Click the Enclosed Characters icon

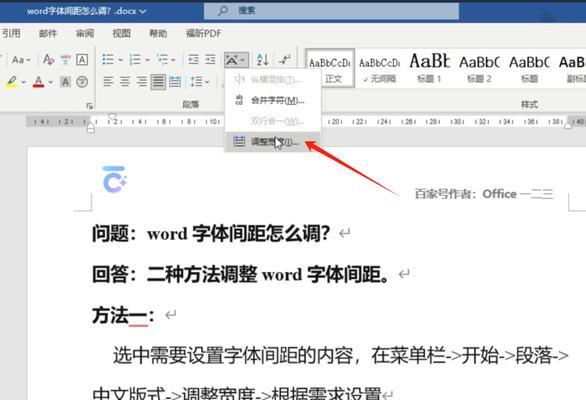pyautogui.click(x=82, y=81)
